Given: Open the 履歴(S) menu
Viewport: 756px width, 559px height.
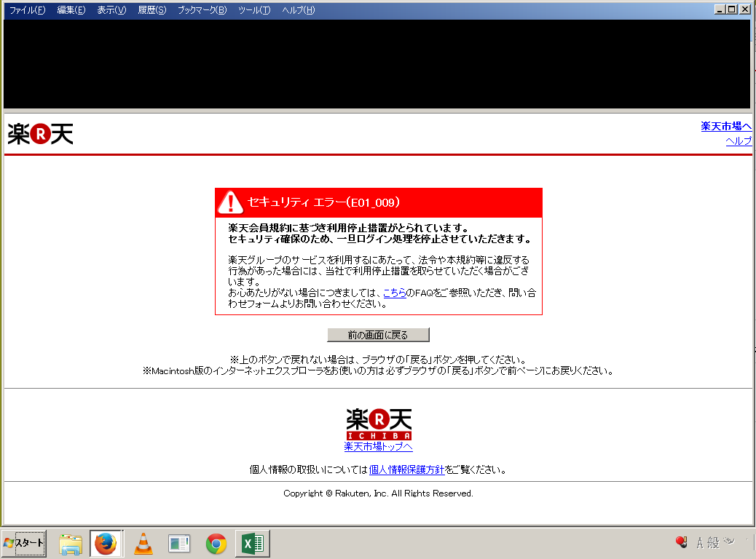Looking at the screenshot, I should click(152, 10).
